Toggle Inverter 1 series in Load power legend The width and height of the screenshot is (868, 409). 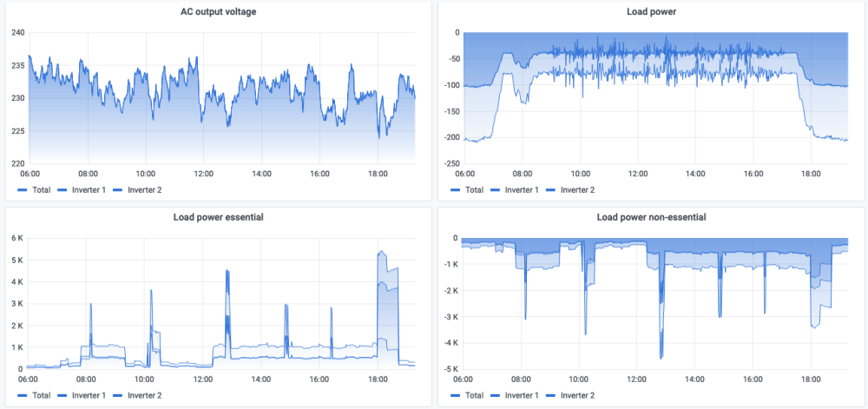[523, 189]
